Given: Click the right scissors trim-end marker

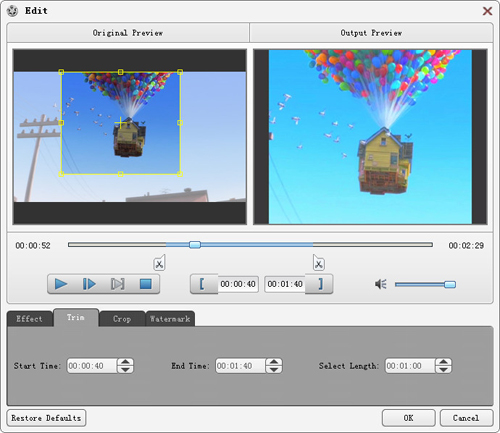Looking at the screenshot, I should point(319,263).
